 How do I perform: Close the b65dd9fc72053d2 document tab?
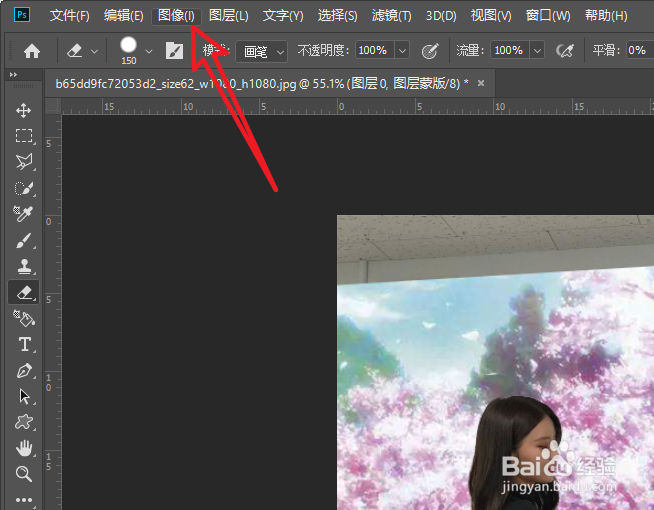(481, 83)
